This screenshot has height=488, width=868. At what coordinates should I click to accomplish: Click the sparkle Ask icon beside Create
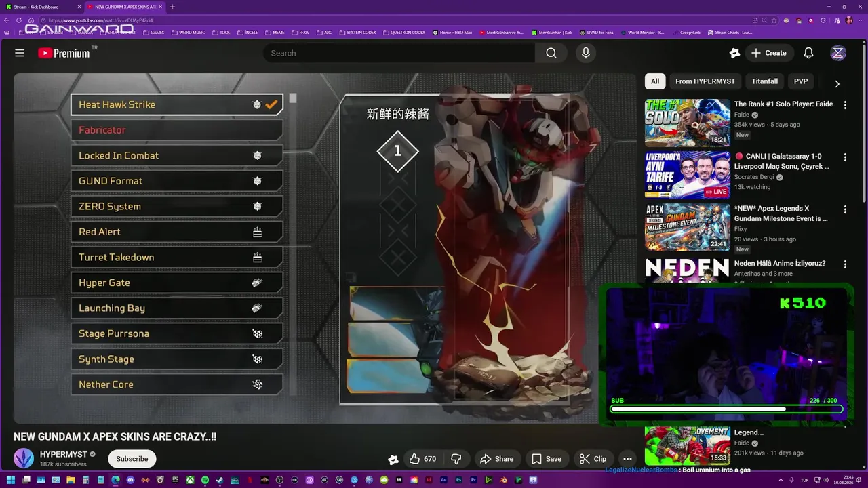(x=734, y=53)
